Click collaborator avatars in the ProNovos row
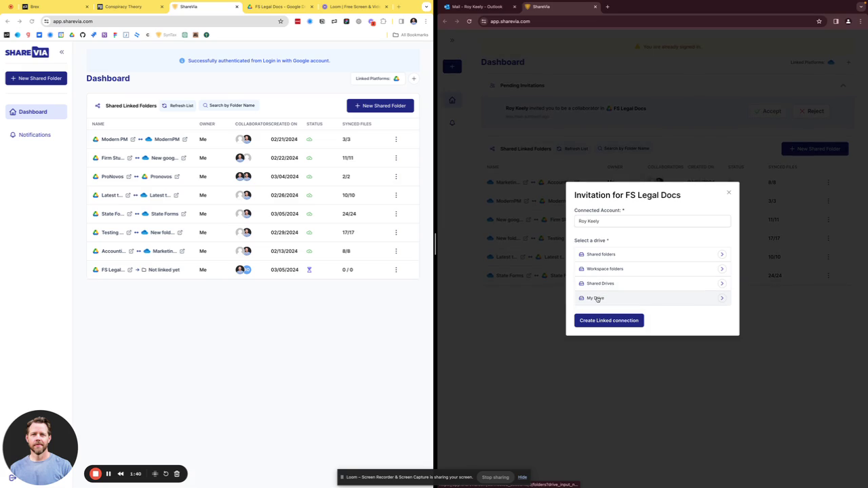The width and height of the screenshot is (868, 488). [x=243, y=177]
